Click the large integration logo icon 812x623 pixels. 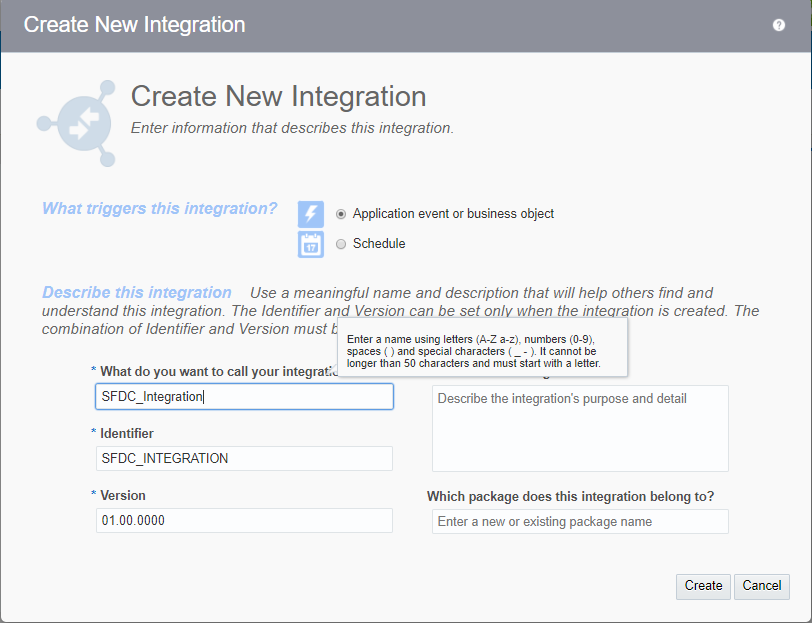tap(78, 123)
